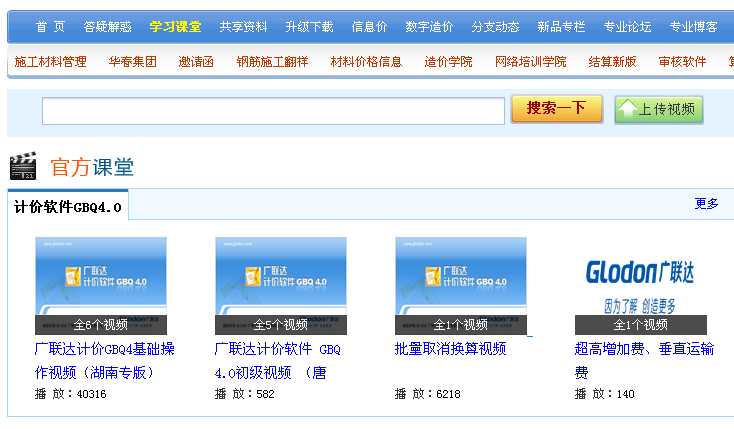Select the highlighted 学习课堂 menu item
734x429 pixels.
(176, 27)
